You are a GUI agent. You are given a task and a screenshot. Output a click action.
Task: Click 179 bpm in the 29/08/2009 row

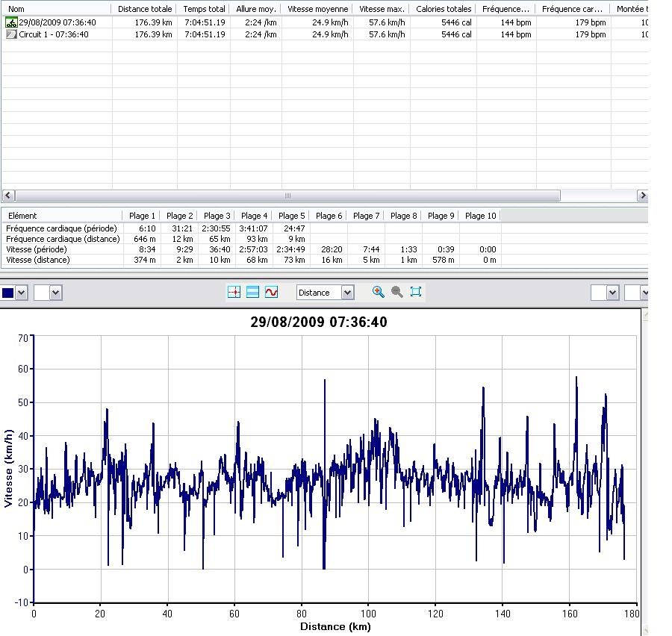(x=591, y=22)
